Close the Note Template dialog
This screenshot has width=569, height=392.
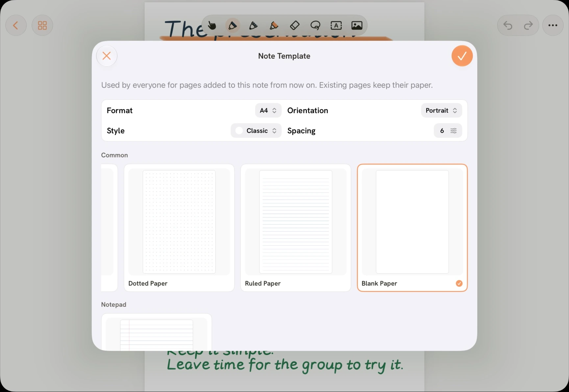tap(107, 56)
